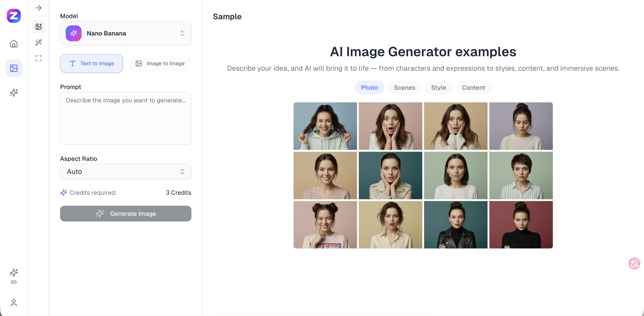Open the user account profile icon
The width and height of the screenshot is (644, 316).
click(14, 303)
